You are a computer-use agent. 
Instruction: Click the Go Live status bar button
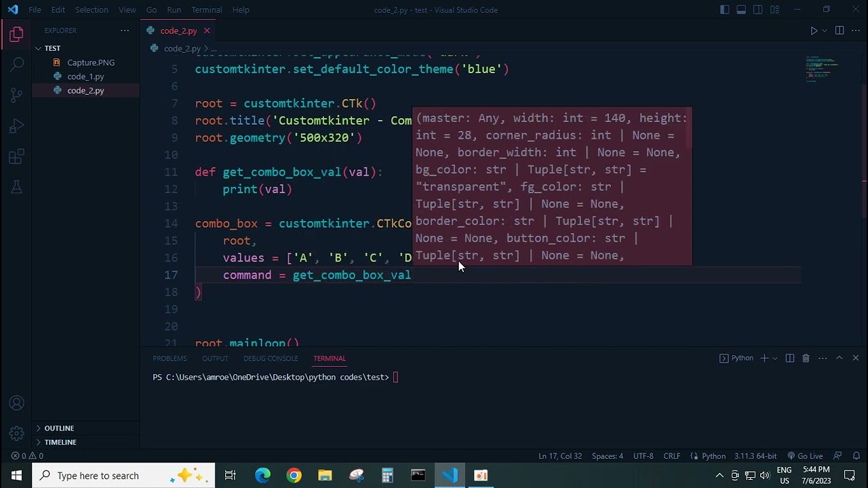(805, 456)
